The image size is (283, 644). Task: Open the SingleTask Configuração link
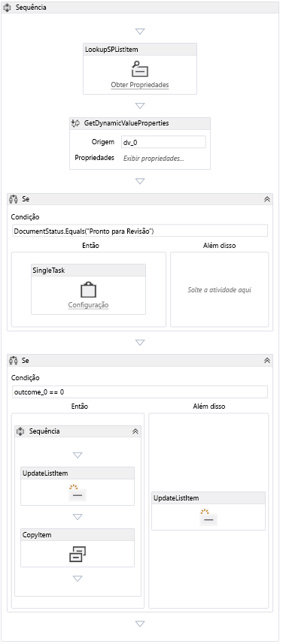(x=89, y=305)
